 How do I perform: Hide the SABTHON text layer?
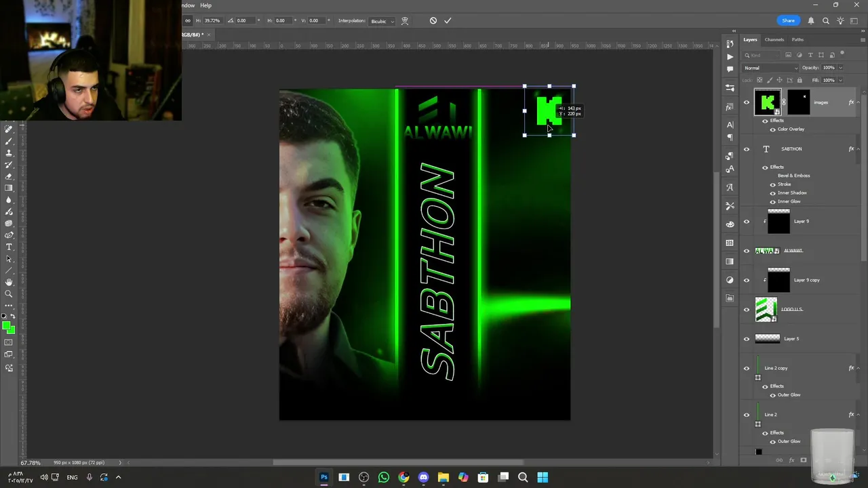(x=747, y=149)
